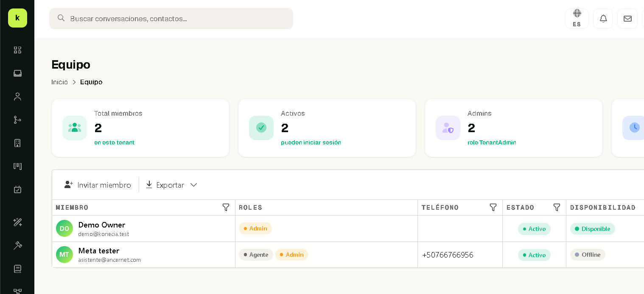Click the TELÉFONO column header text

point(440,208)
